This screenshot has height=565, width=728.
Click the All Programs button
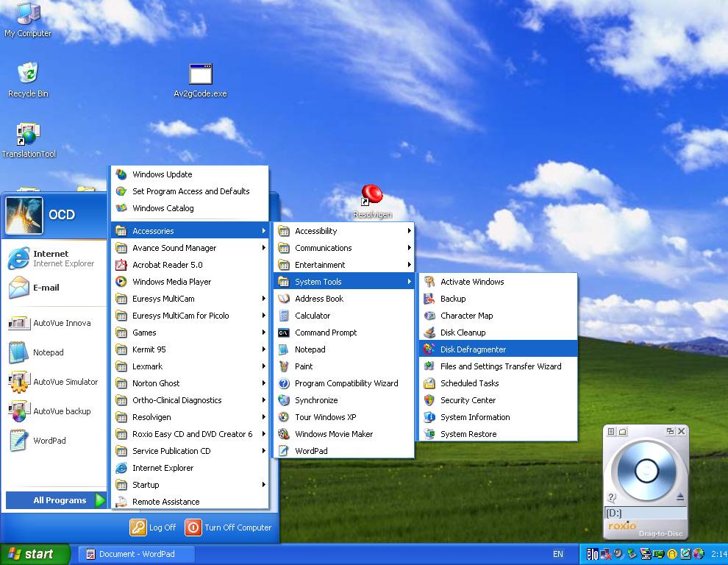(56, 500)
